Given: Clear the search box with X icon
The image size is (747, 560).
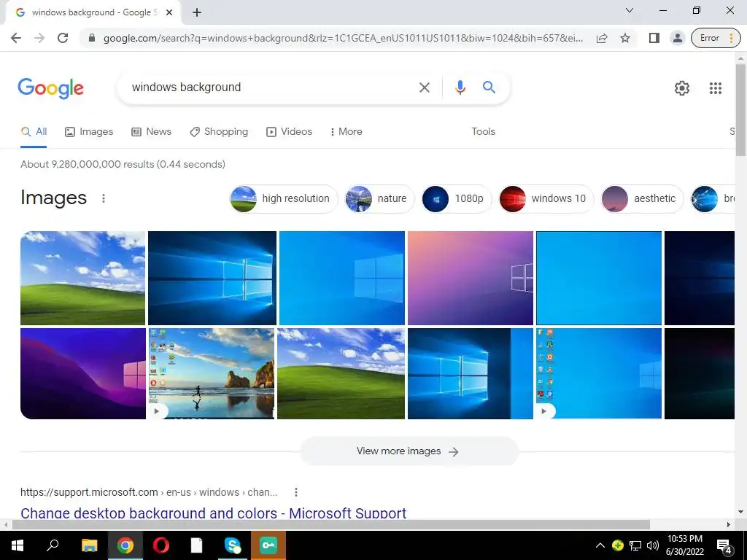Looking at the screenshot, I should (424, 87).
